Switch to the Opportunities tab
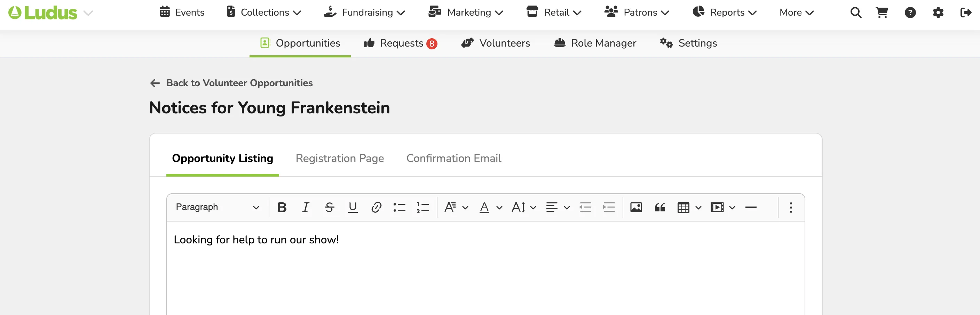The height and width of the screenshot is (315, 980). [300, 43]
